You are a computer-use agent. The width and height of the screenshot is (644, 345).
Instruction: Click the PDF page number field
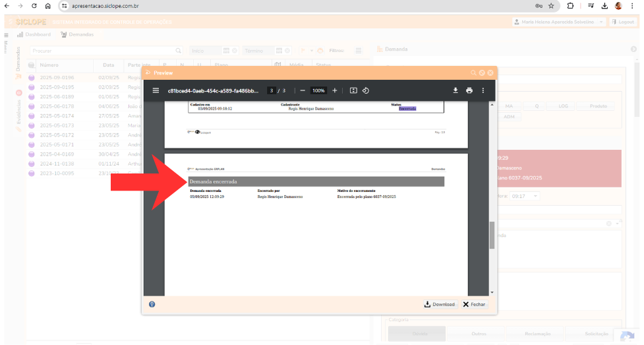[271, 90]
